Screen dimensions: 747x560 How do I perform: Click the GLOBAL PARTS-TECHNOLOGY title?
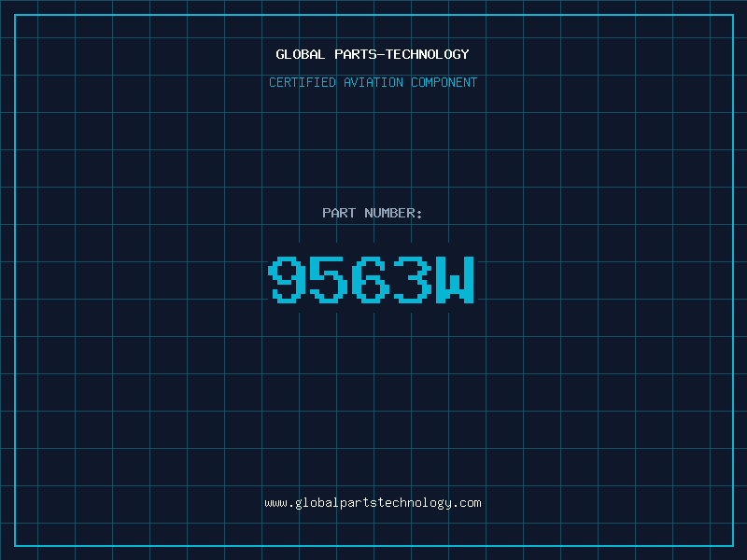(x=373, y=54)
